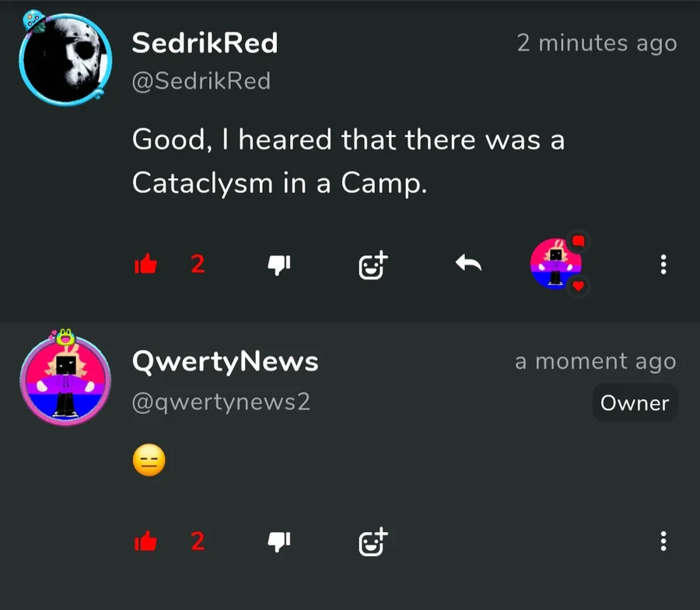Click the like count on SedrikRed's comment
Viewport: 700px width, 610px height.
198,264
